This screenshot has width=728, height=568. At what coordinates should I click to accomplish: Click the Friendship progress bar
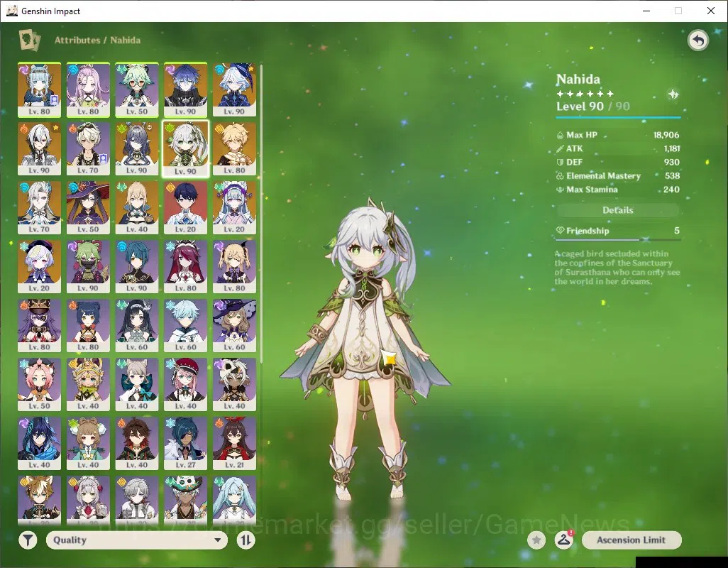point(617,240)
